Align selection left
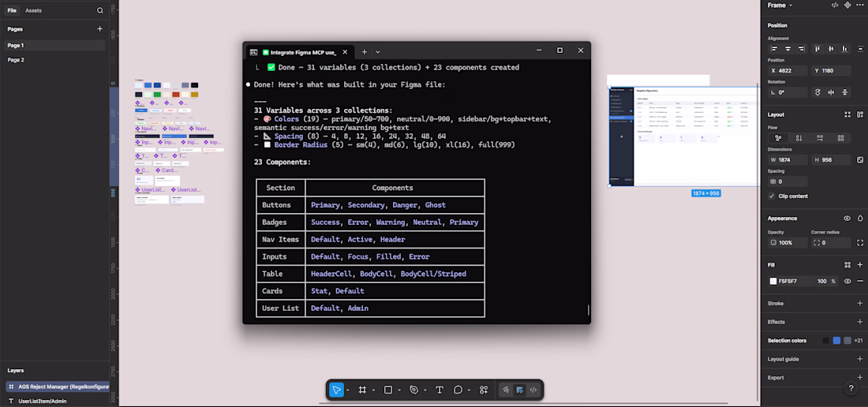 tap(774, 49)
